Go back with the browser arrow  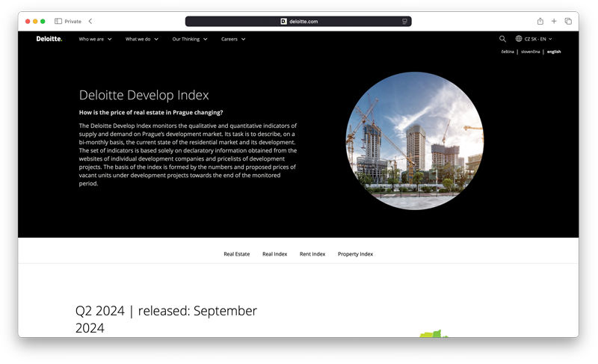point(90,22)
